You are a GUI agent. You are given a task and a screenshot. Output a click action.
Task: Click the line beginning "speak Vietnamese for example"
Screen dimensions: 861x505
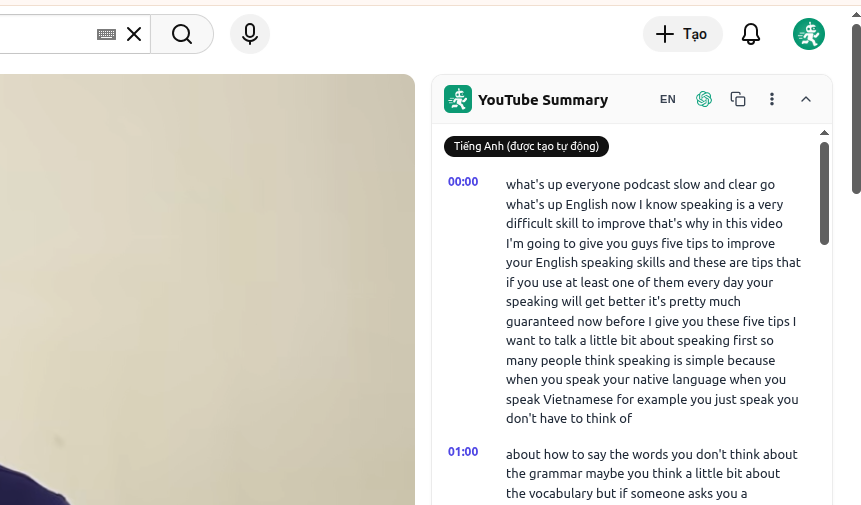[x=652, y=399]
